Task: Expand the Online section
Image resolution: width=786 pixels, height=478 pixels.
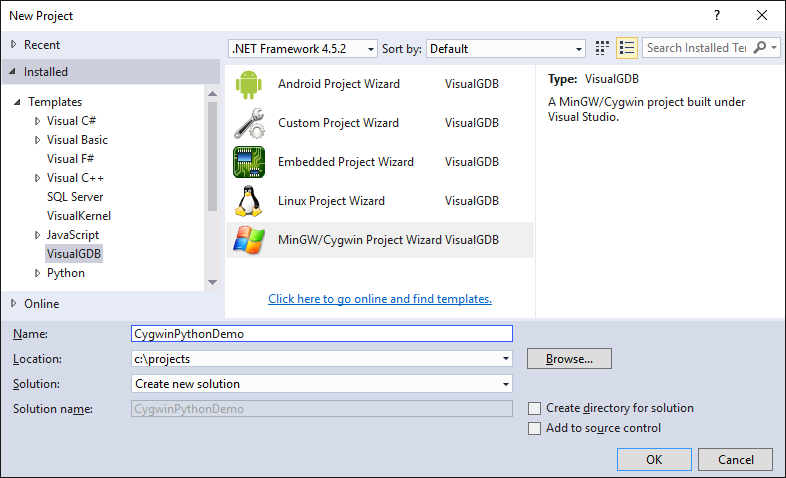Action: [14, 304]
